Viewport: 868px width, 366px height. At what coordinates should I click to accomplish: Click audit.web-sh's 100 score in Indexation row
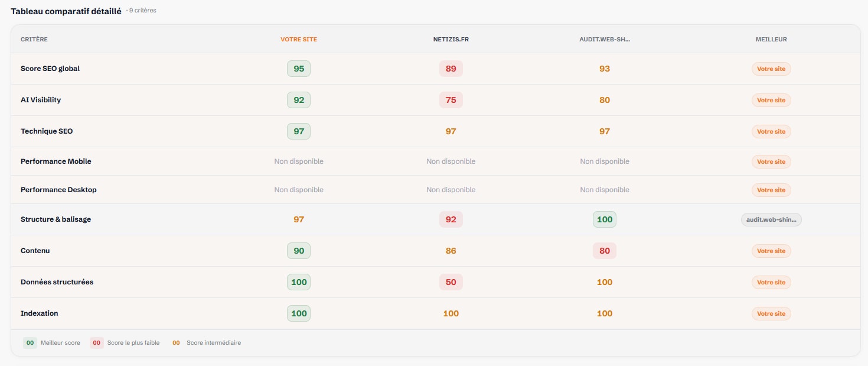605,313
